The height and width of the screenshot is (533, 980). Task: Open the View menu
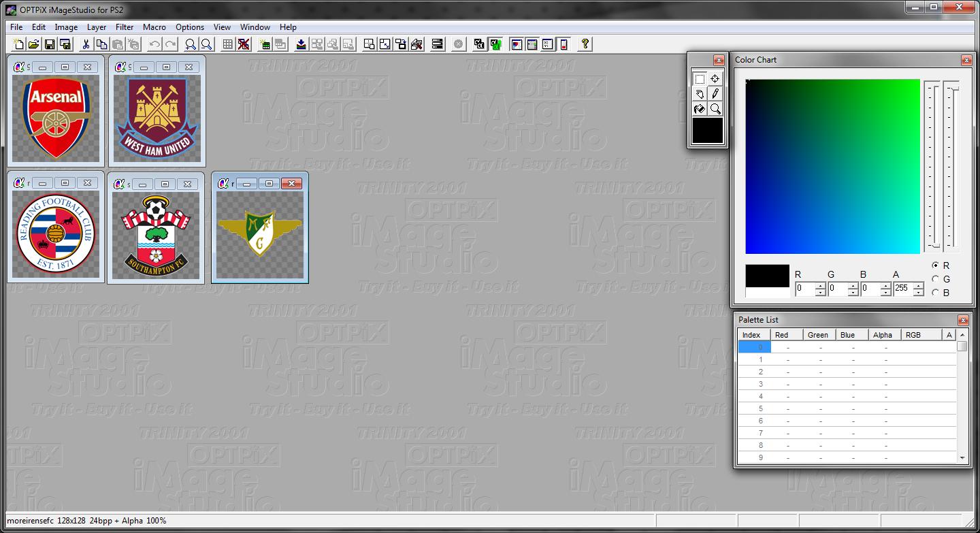pyautogui.click(x=222, y=27)
